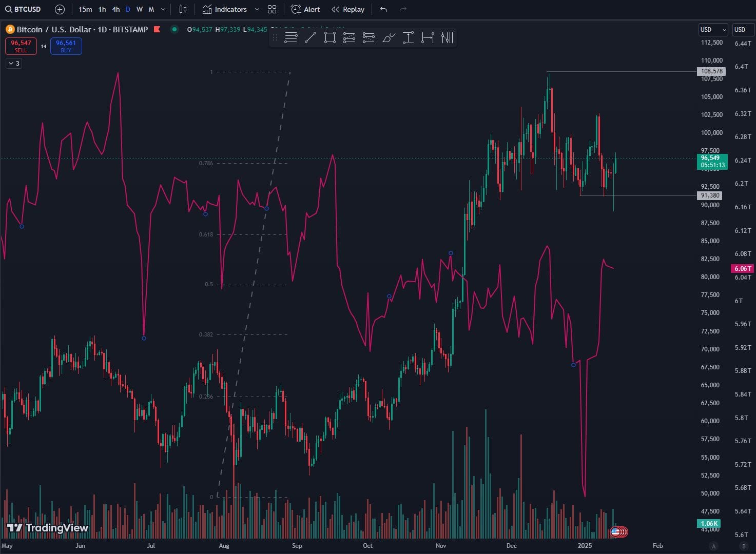This screenshot has width=756, height=554.
Task: Open the BTCUSD symbol search
Action: click(x=23, y=9)
